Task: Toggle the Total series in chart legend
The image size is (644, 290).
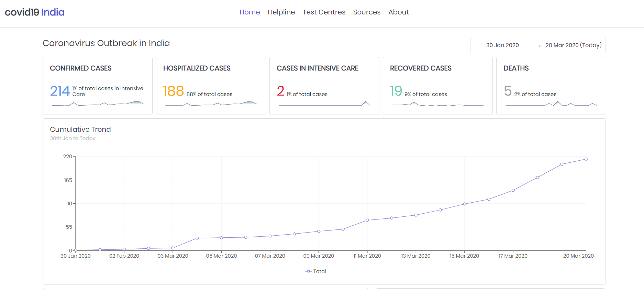Action: click(316, 271)
